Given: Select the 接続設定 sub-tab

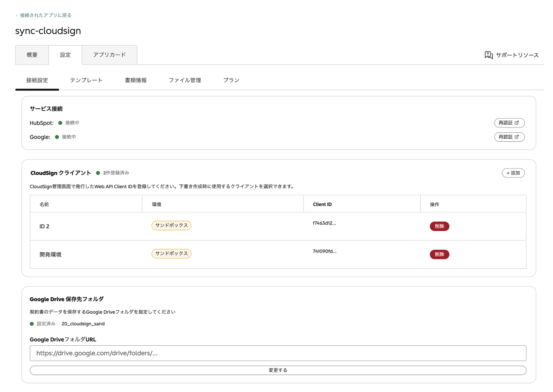Looking at the screenshot, I should click(x=37, y=80).
